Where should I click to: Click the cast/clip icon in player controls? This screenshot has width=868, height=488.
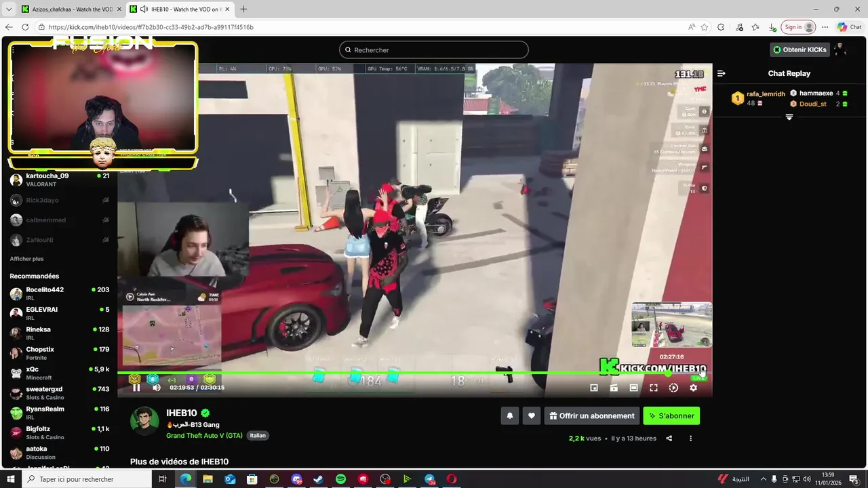pyautogui.click(x=614, y=388)
